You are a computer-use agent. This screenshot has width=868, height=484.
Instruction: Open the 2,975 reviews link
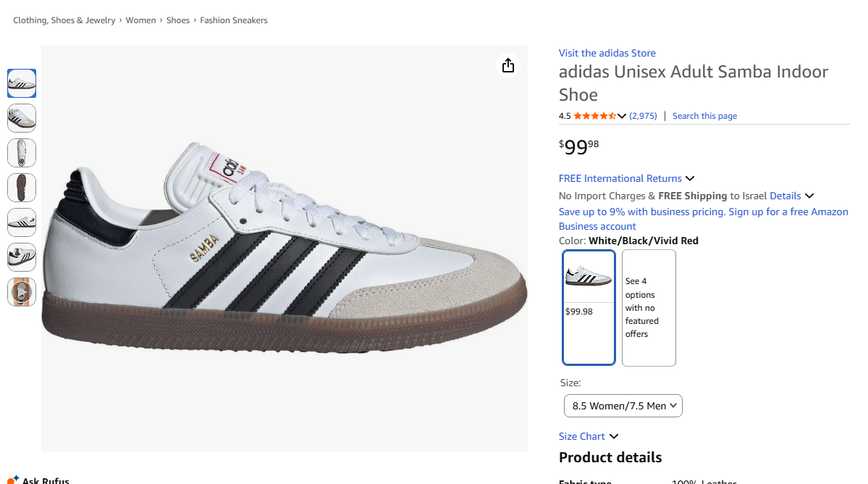(643, 116)
